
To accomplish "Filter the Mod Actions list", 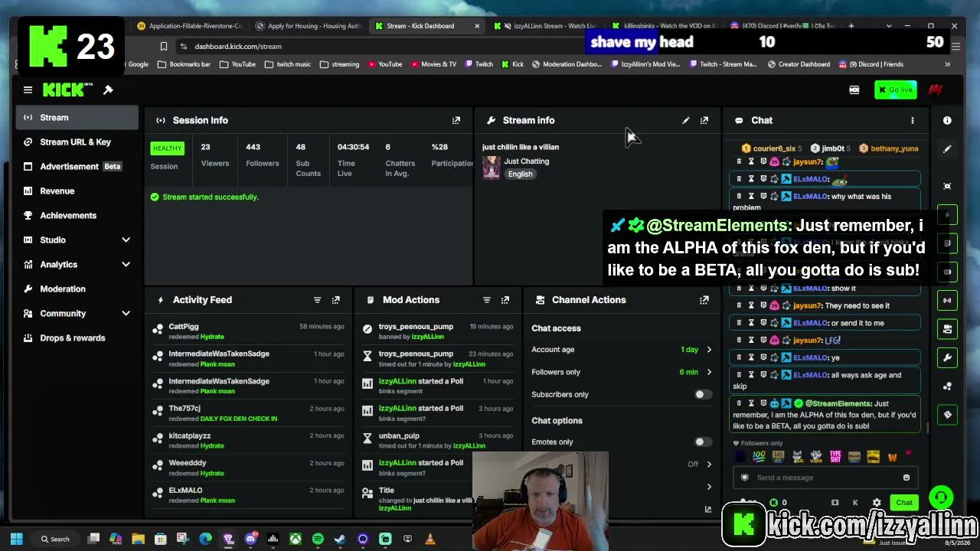I will pos(486,300).
